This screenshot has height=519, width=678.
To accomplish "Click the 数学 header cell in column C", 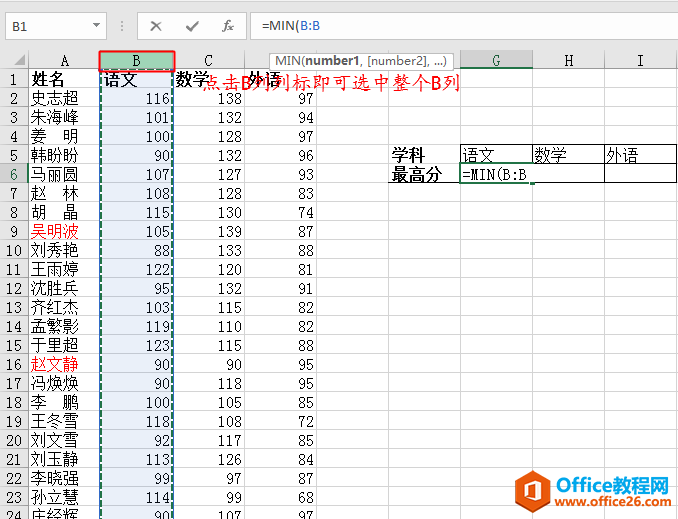I will [209, 79].
